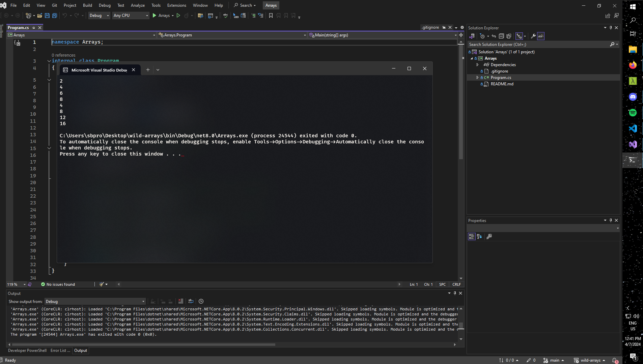Click No issues found indicator
Image resolution: width=643 pixels, height=364 pixels.
click(x=58, y=284)
